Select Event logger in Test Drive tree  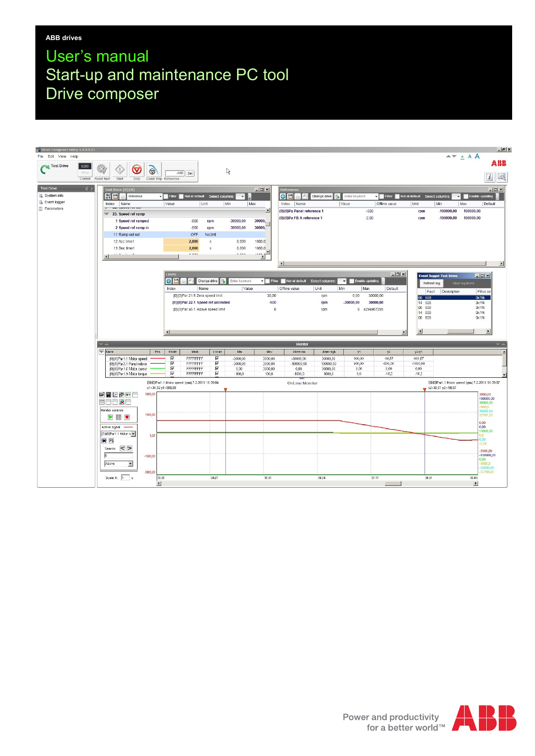[55, 202]
